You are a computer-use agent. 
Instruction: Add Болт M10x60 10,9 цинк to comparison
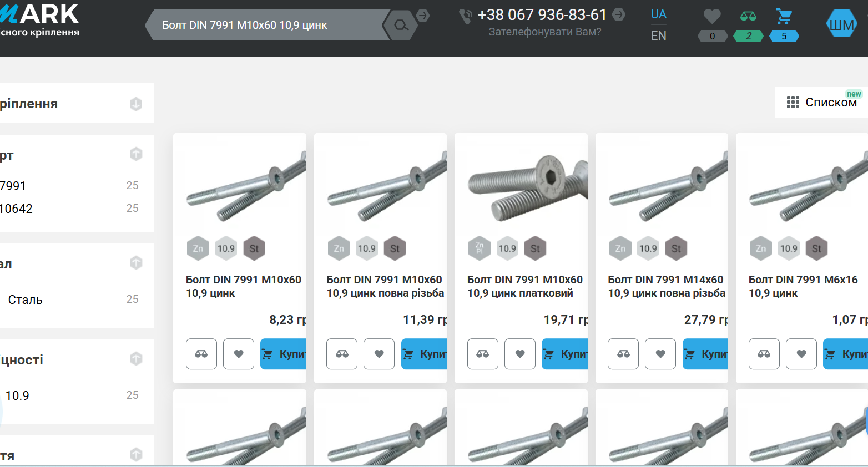[x=201, y=354]
